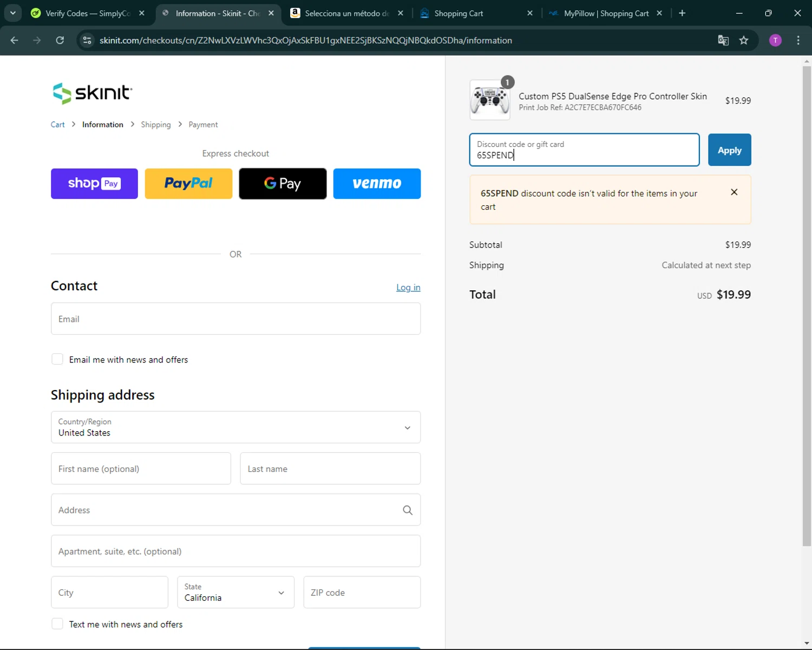Click the Discount code or gift card field
Viewport: 812px width, 650px height.
click(584, 149)
